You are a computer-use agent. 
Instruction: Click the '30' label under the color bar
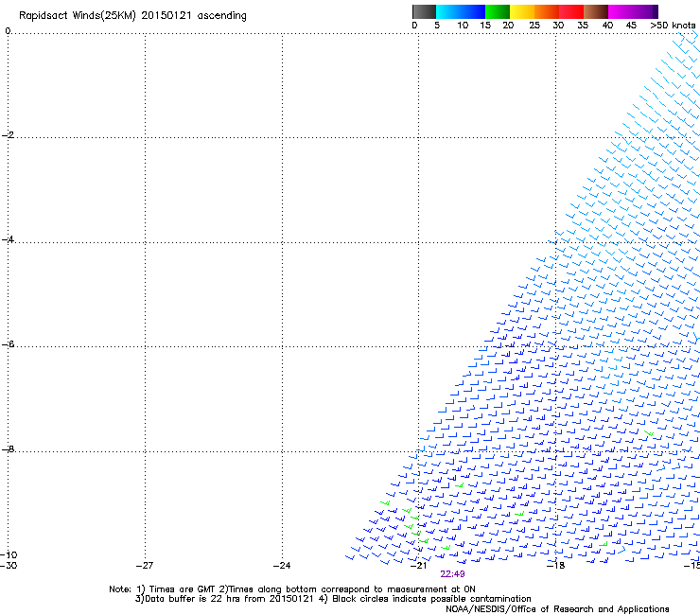558,26
